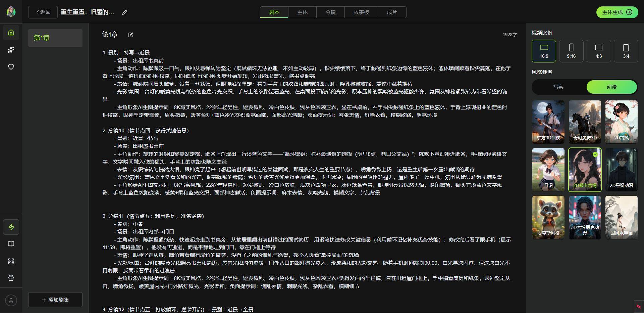This screenshot has width=644, height=313.
Task: Select the 2D古风 style thumbnail
Action: pos(621,122)
